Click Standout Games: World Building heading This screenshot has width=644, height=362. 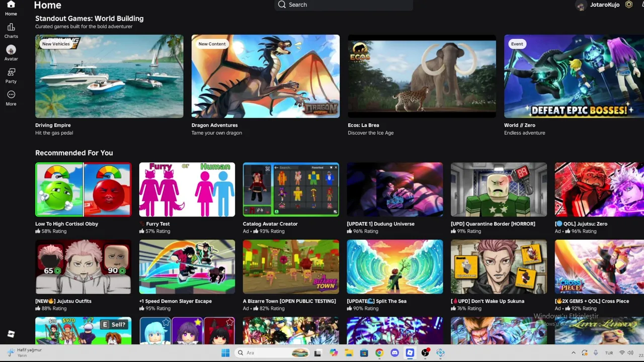89,19
